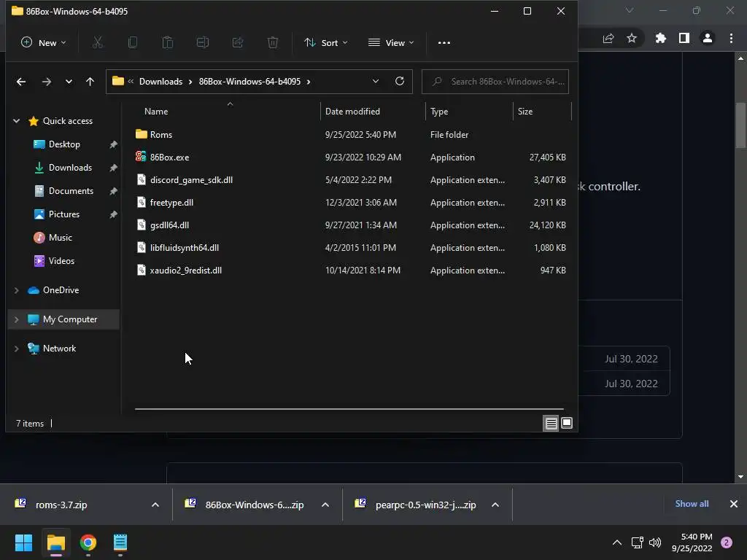Viewport: 747px width, 560px height.
Task: Open the Sort dropdown menu
Action: click(x=326, y=42)
